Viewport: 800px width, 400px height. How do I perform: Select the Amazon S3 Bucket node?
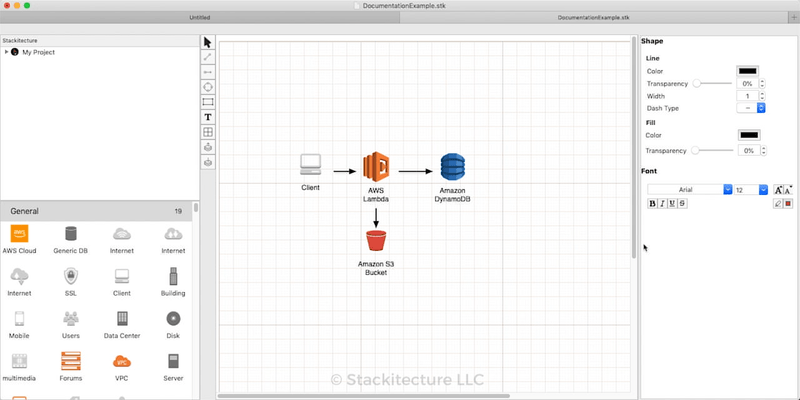(x=376, y=241)
